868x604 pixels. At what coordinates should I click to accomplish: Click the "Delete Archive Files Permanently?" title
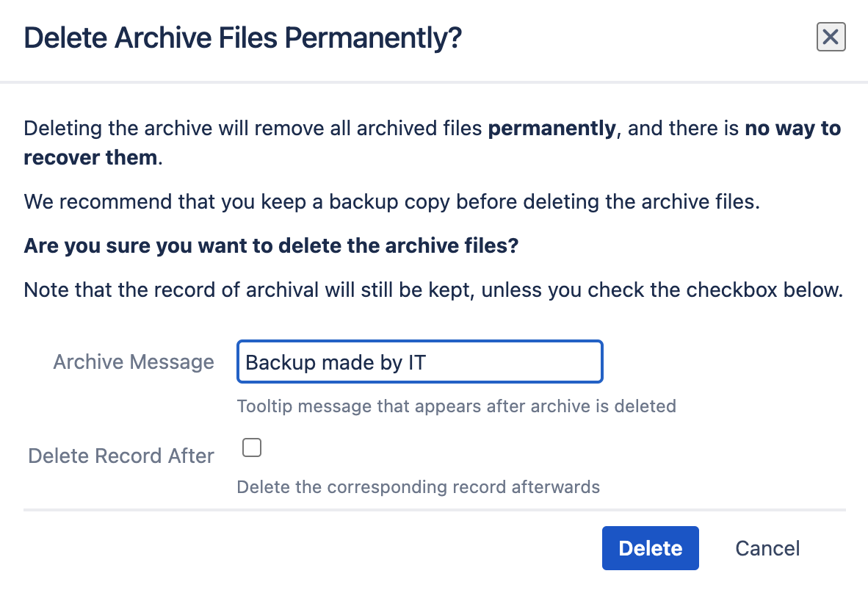pos(243,37)
